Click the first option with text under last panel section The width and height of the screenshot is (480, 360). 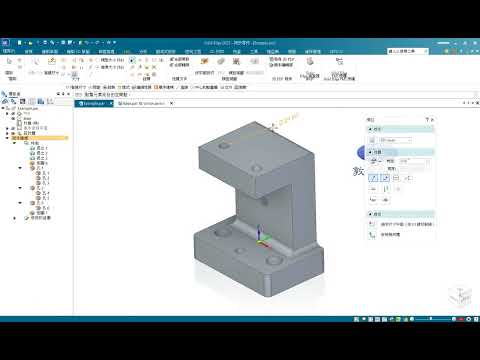click(x=402, y=224)
